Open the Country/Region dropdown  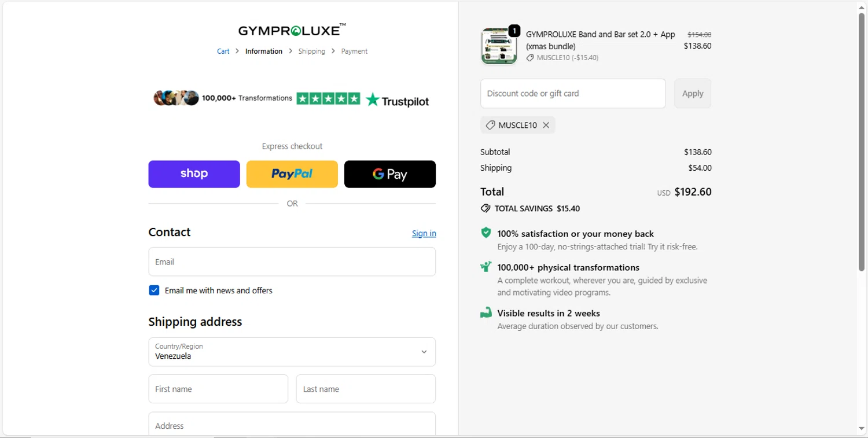point(292,352)
